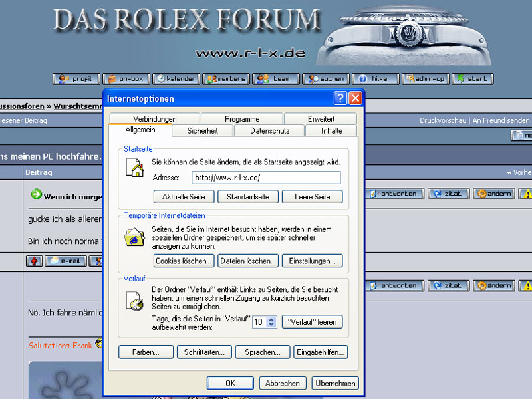Open the members list in forum navigation

coord(226,79)
